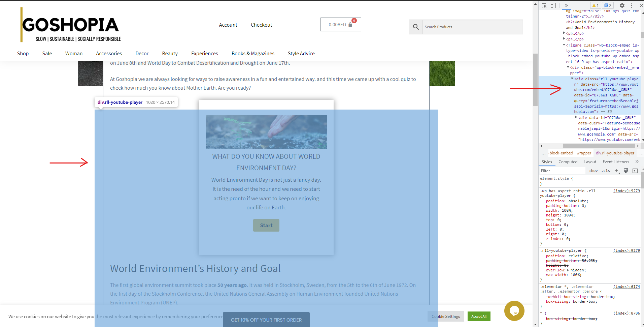Screen dimensions: 644x327
Task: Expand the inner div data-id node
Action: click(576, 117)
